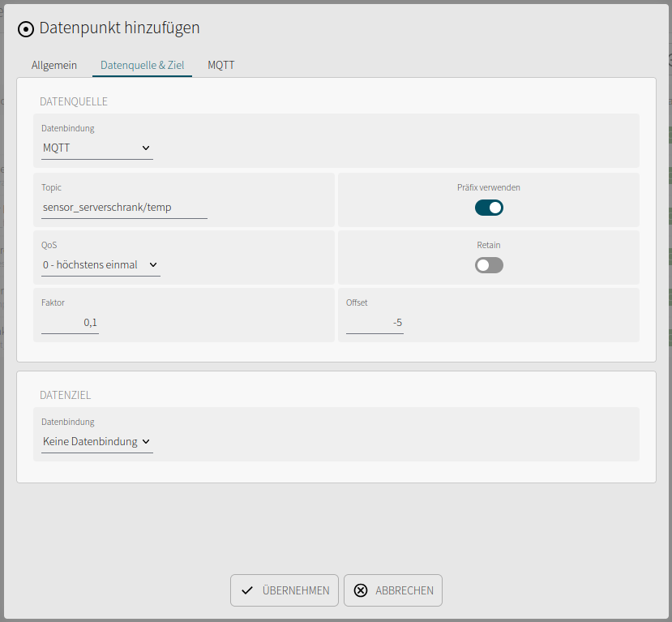The width and height of the screenshot is (672, 622).
Task: Click the Datenpunkt hinzufügen title text
Action: [x=120, y=28]
